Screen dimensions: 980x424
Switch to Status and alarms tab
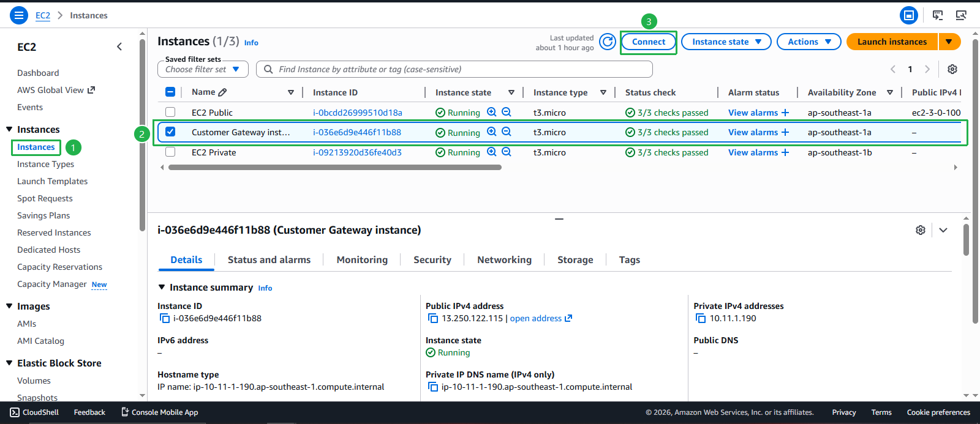[x=269, y=260]
